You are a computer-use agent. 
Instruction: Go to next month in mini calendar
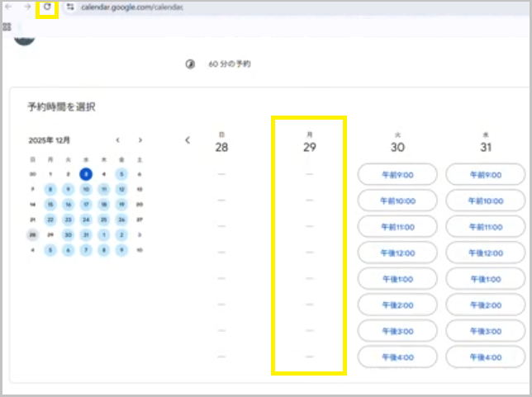(x=140, y=140)
